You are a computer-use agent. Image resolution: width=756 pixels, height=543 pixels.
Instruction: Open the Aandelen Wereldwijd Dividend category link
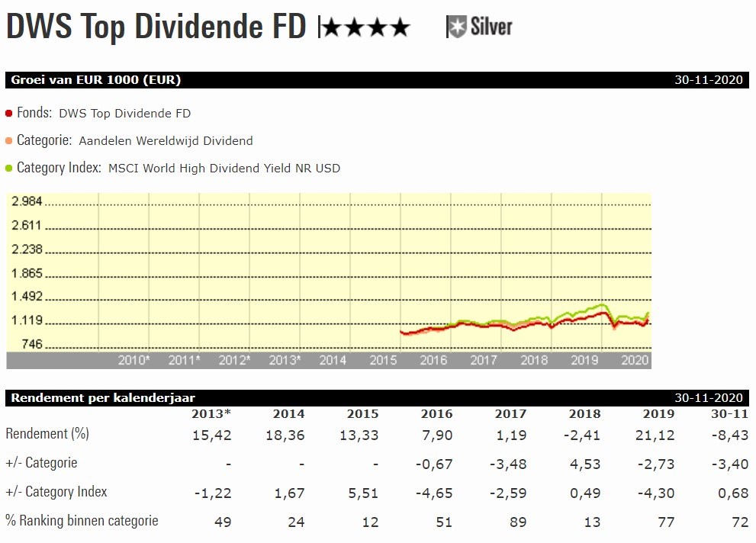[166, 141]
